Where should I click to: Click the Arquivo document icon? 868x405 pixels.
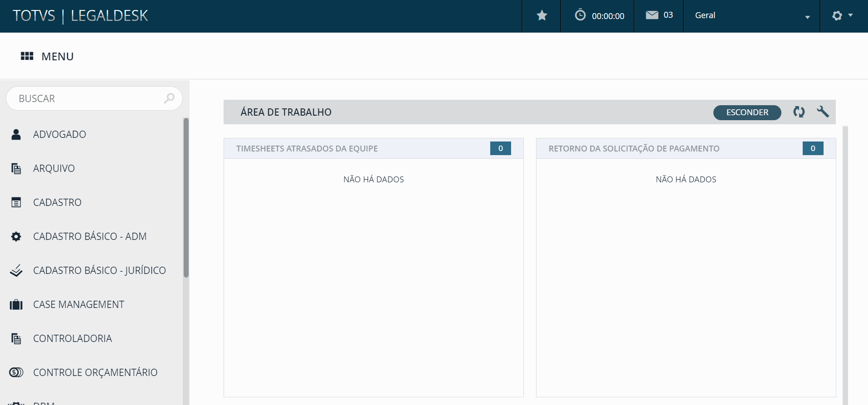pos(16,168)
